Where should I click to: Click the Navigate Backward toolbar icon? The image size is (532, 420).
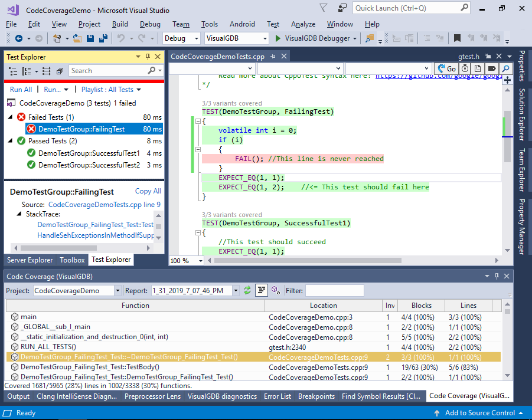pos(19,39)
